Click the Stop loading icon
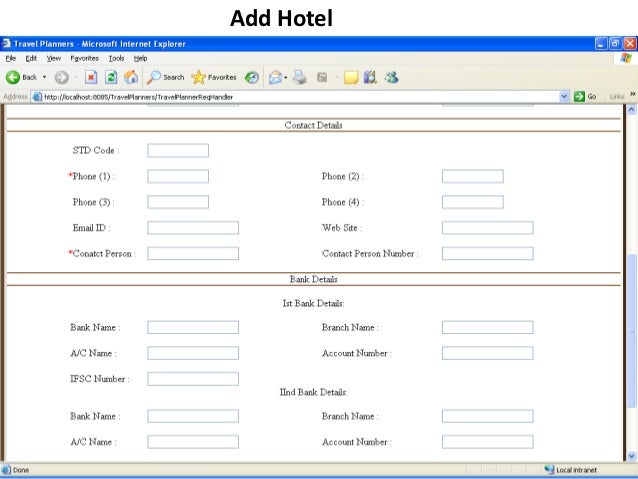 click(x=90, y=77)
